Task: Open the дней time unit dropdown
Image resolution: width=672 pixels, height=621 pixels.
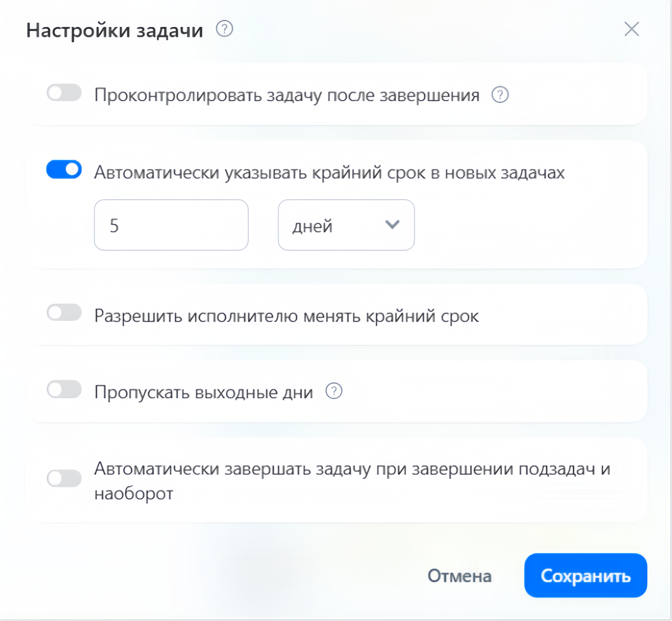Action: click(x=346, y=225)
